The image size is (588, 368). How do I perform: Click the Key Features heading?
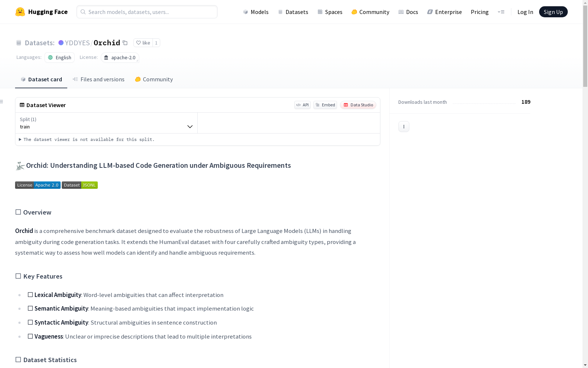(x=39, y=276)
